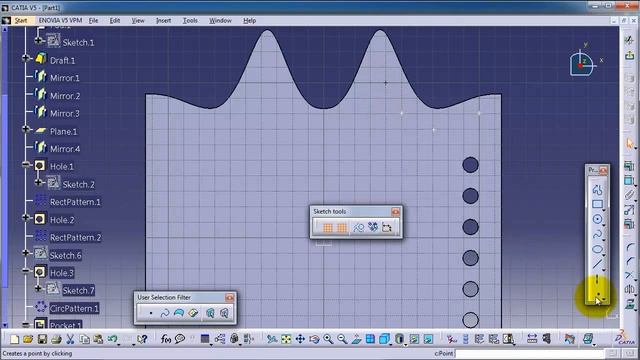Click the Open file folder icon
640x360 pixels.
(x=28, y=339)
